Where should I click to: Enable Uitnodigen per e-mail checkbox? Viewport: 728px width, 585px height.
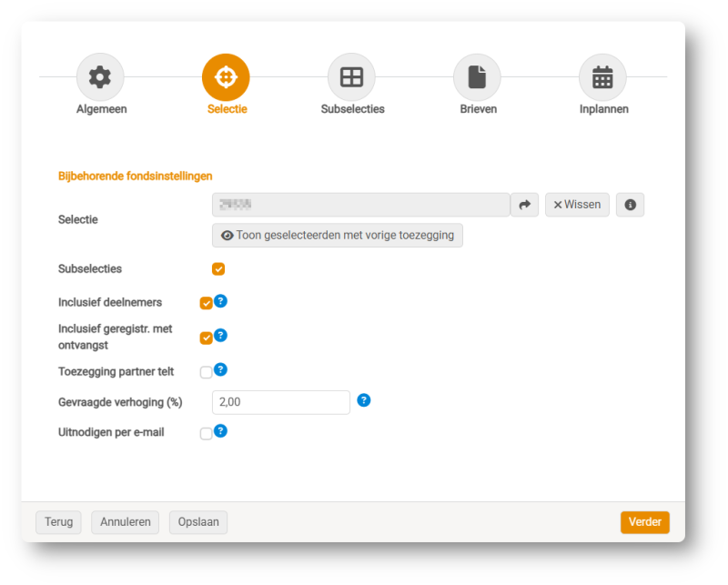pos(206,434)
